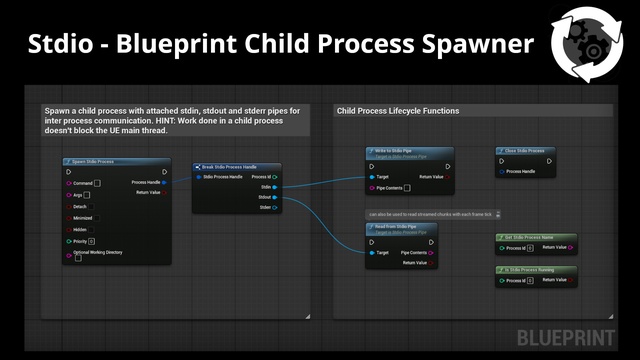Click Read from Stdio Pipe exec output pin
Image resolution: width=640 pixels, height=360 pixels.
coord(431,242)
